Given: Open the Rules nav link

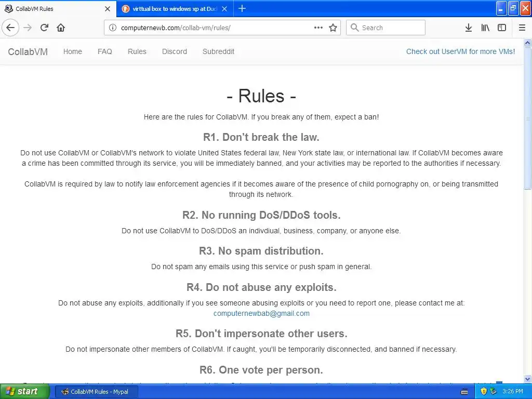Looking at the screenshot, I should pyautogui.click(x=137, y=51).
